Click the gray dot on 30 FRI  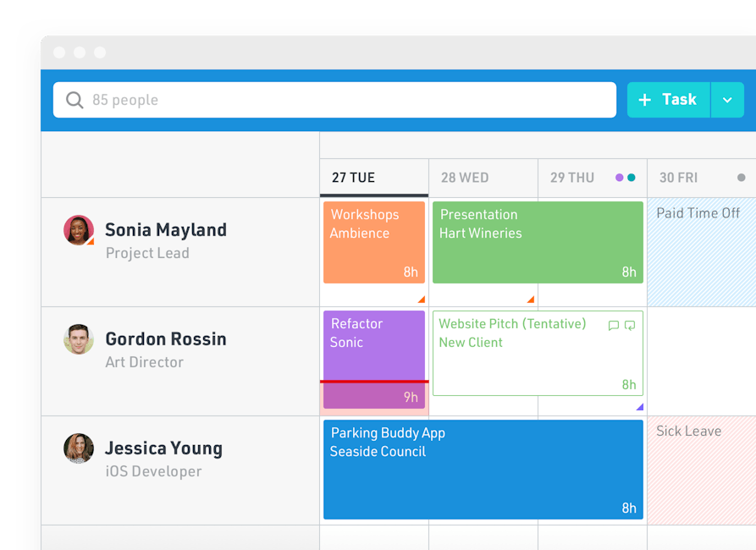[x=742, y=178]
